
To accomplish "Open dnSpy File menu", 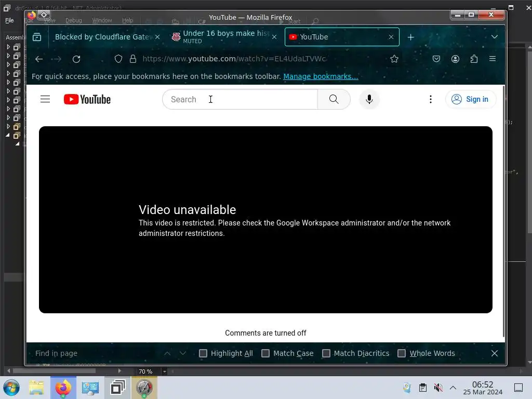I will (x=9, y=20).
